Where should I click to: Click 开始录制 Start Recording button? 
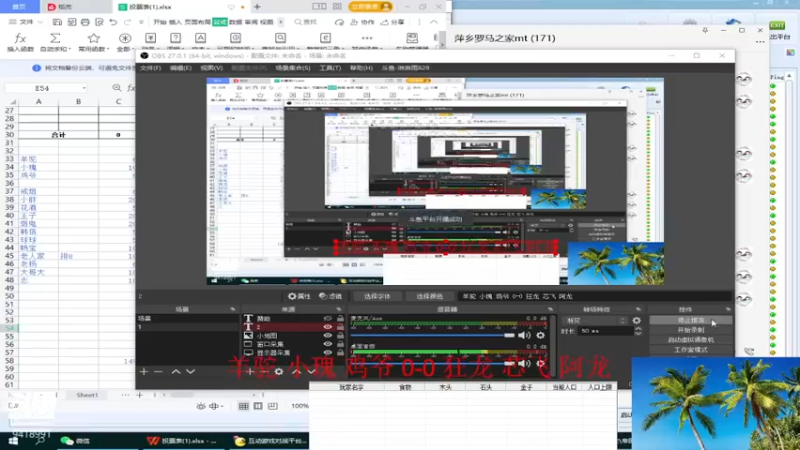[691, 330]
